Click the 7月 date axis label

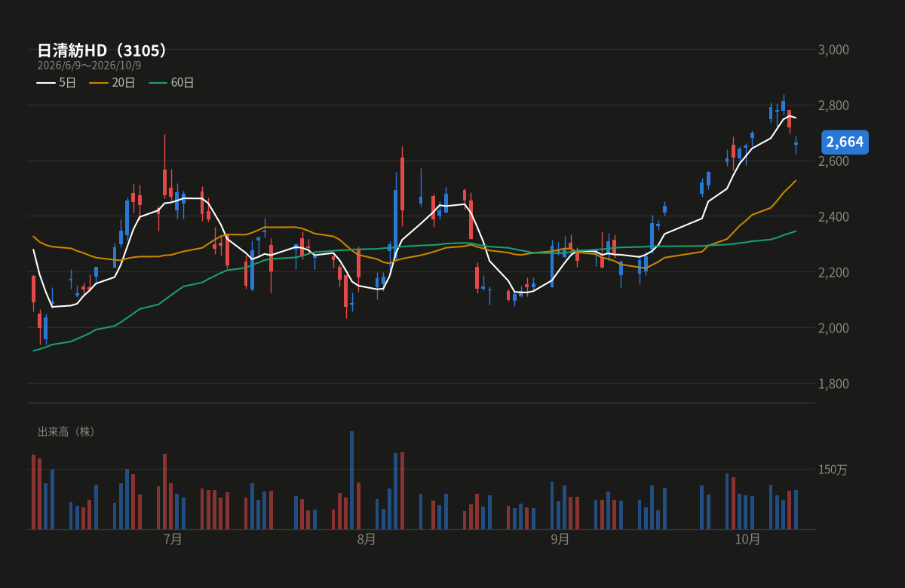173,539
